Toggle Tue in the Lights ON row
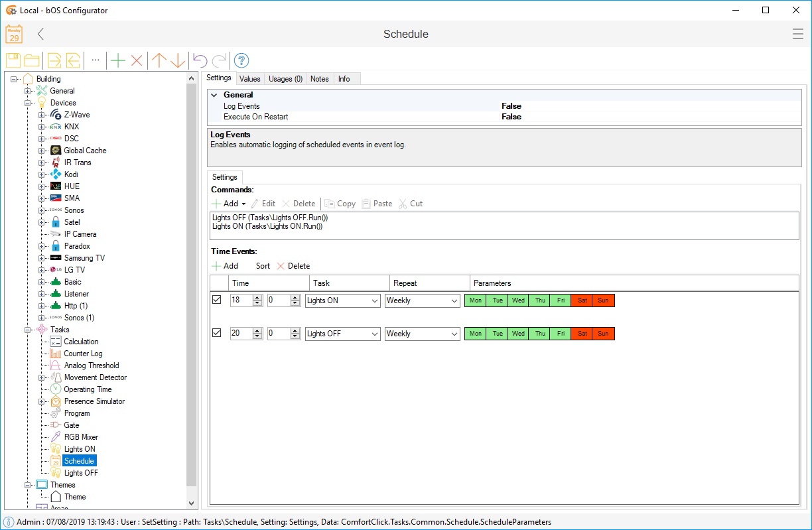This screenshot has height=530, width=812. (x=498, y=300)
